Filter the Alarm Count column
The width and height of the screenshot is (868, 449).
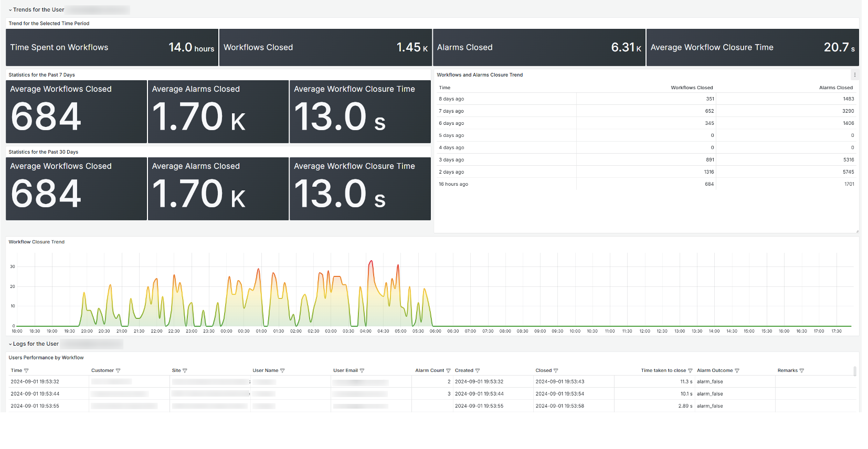point(448,371)
